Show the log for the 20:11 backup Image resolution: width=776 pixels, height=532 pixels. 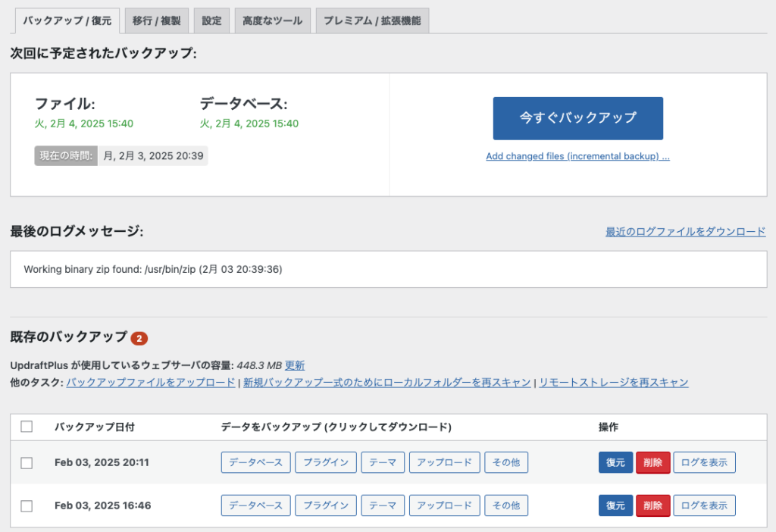pos(704,462)
